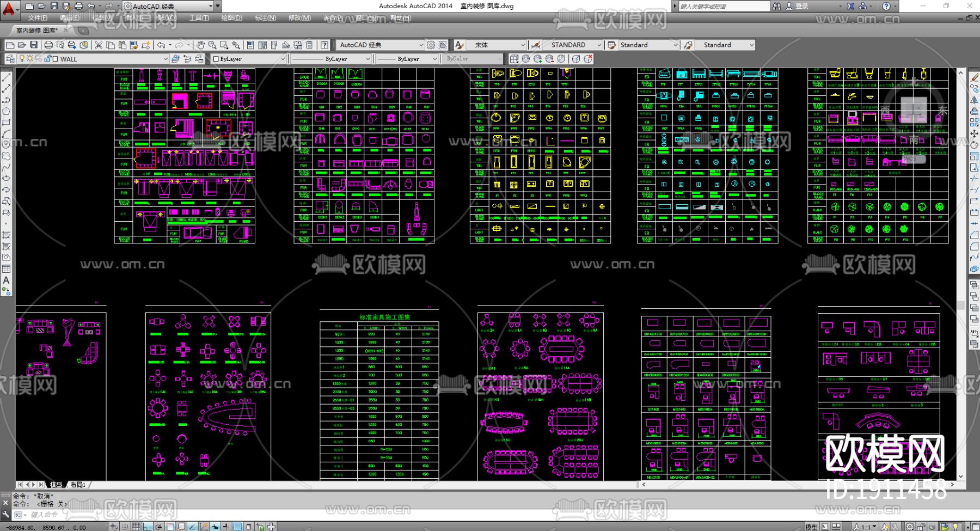Click the Cut scissors icon
This screenshot has width=980, height=531.
(99, 45)
